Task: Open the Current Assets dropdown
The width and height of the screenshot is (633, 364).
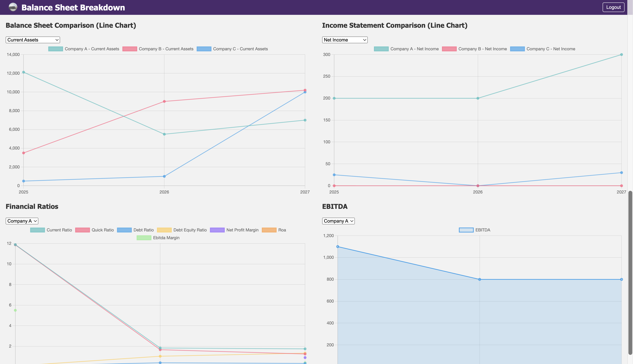Action: [33, 40]
